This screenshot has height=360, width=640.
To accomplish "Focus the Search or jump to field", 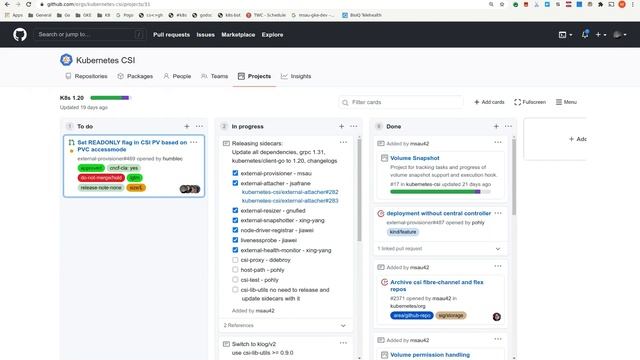I will (x=90, y=35).
